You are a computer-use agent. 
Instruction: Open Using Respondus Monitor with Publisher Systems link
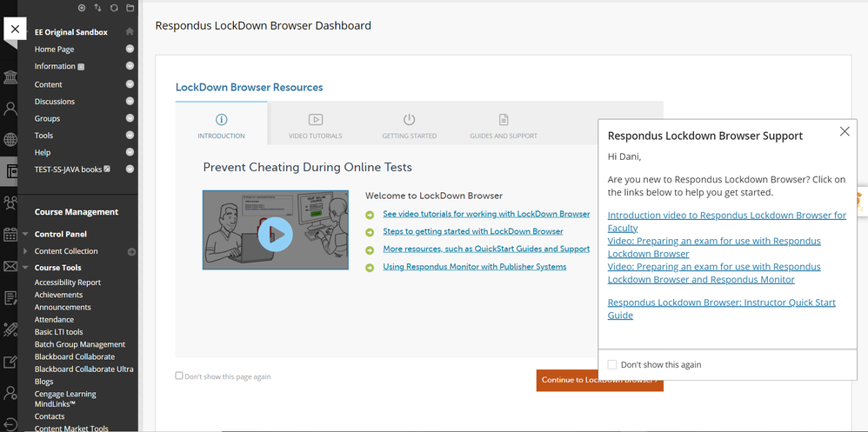(x=474, y=267)
